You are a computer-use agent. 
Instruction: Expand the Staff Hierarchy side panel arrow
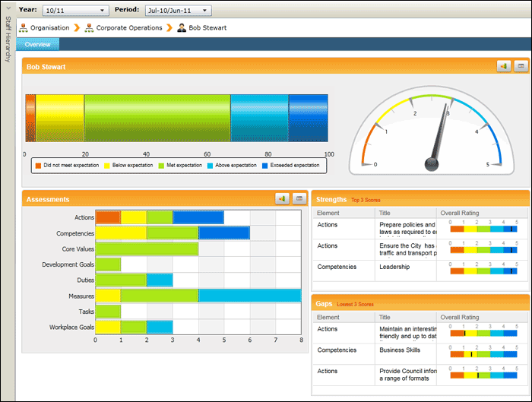tap(8, 11)
